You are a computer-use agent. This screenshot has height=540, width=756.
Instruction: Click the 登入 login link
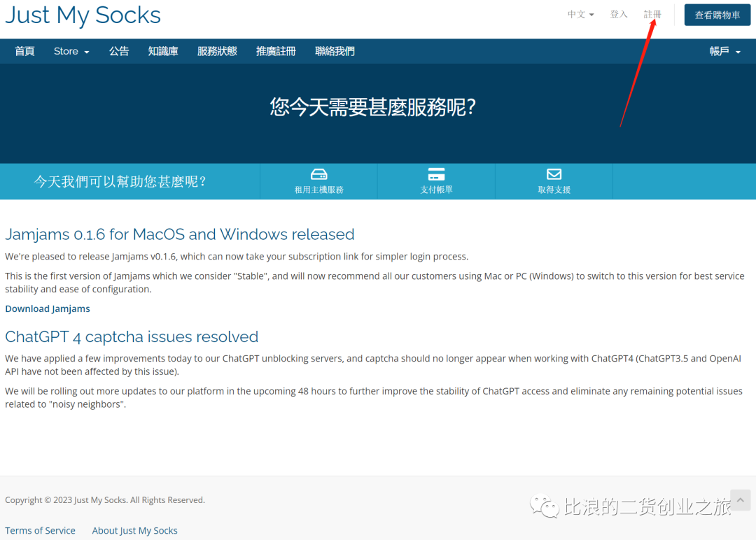point(619,15)
